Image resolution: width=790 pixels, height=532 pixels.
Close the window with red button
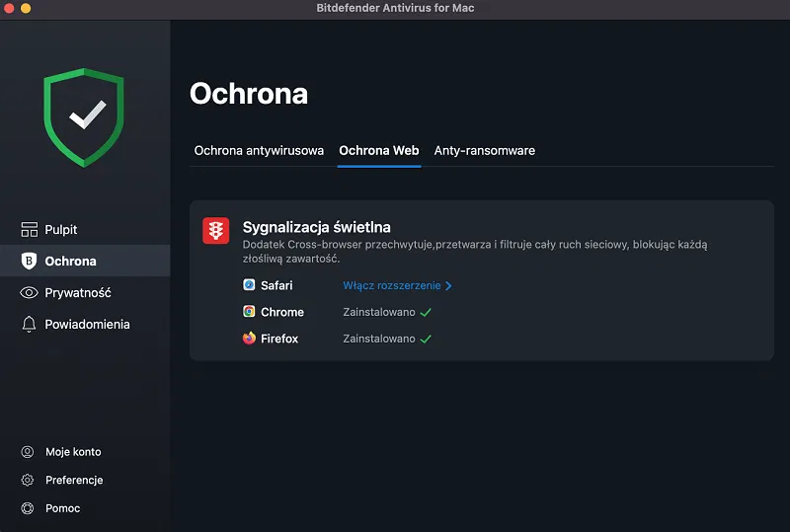(x=8, y=8)
